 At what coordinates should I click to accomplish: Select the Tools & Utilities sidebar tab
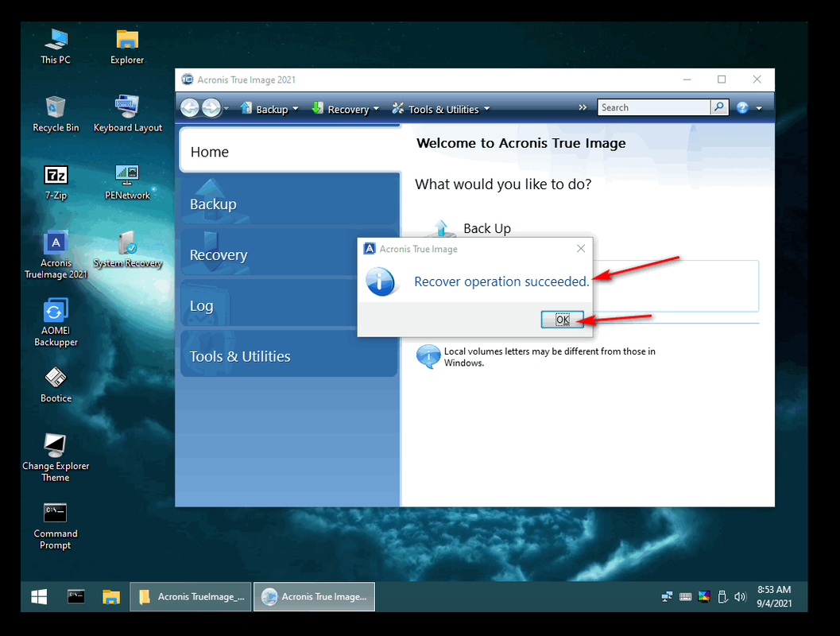(x=289, y=354)
